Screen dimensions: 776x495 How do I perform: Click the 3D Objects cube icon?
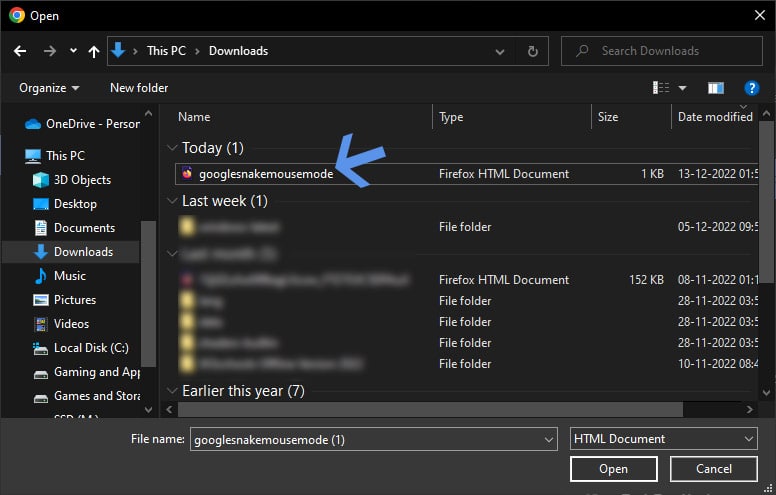coord(41,180)
